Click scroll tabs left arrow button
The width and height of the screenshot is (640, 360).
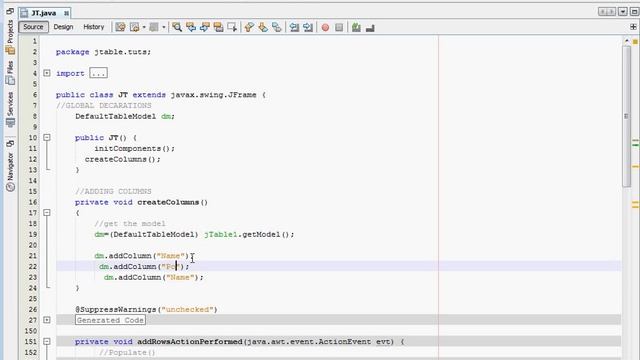603,11
